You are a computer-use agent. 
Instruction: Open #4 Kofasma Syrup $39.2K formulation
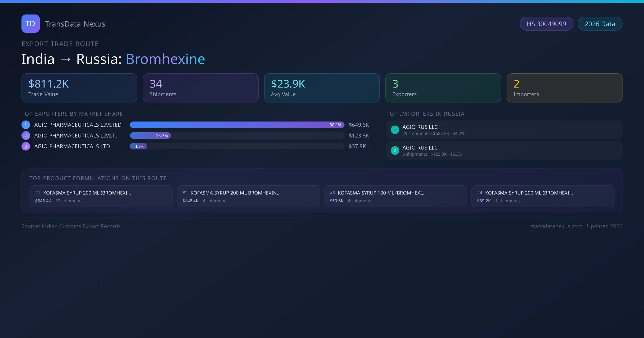[543, 196]
